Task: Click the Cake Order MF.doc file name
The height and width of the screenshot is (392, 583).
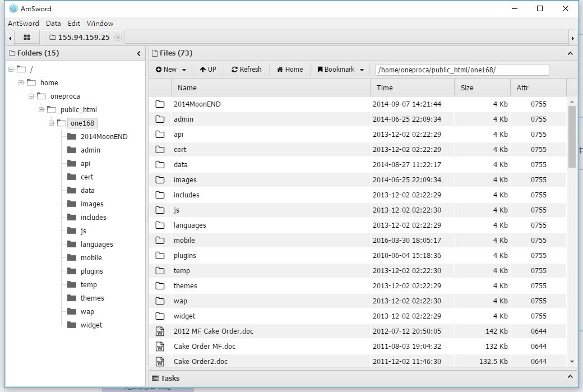Action: coord(205,346)
